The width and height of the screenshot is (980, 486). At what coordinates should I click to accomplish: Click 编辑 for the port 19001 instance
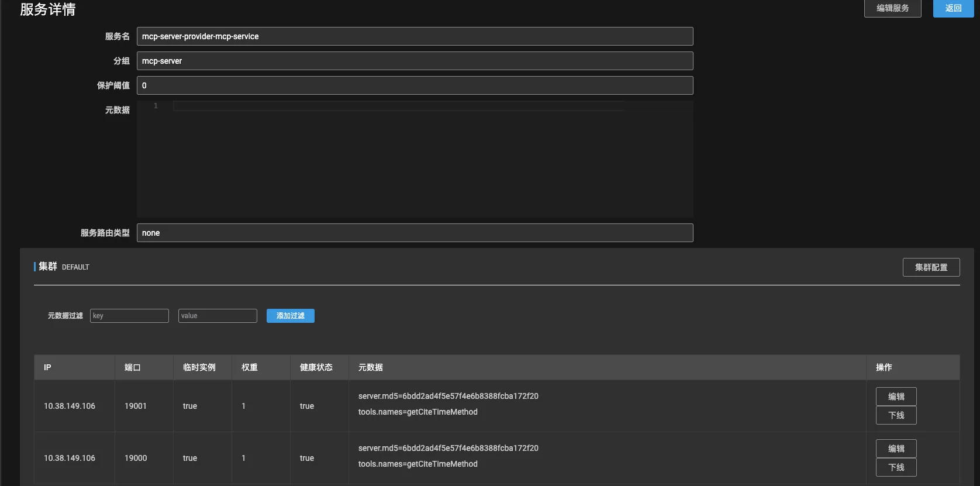click(896, 397)
